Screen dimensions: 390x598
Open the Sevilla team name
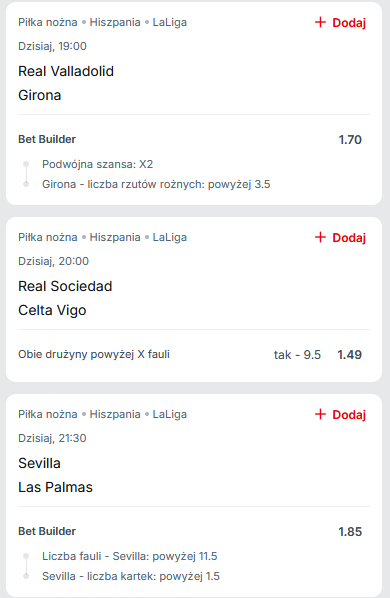[x=39, y=463]
